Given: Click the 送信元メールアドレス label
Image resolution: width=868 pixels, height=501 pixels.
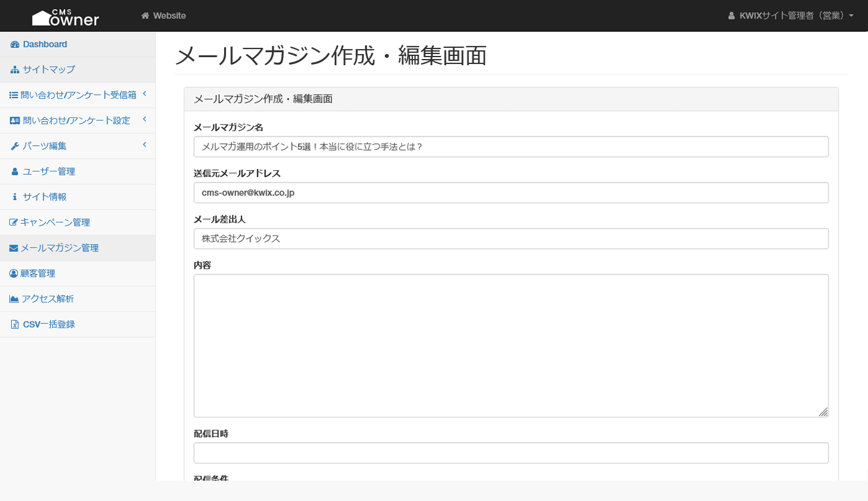Looking at the screenshot, I should tap(237, 173).
